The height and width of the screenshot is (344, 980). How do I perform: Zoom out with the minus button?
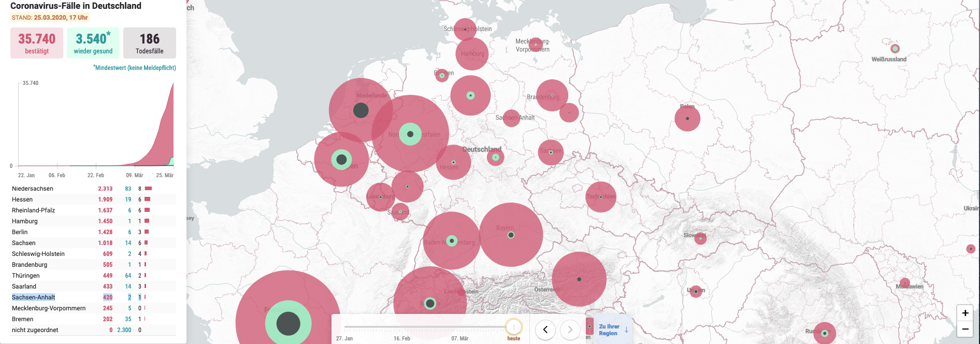[x=965, y=329]
